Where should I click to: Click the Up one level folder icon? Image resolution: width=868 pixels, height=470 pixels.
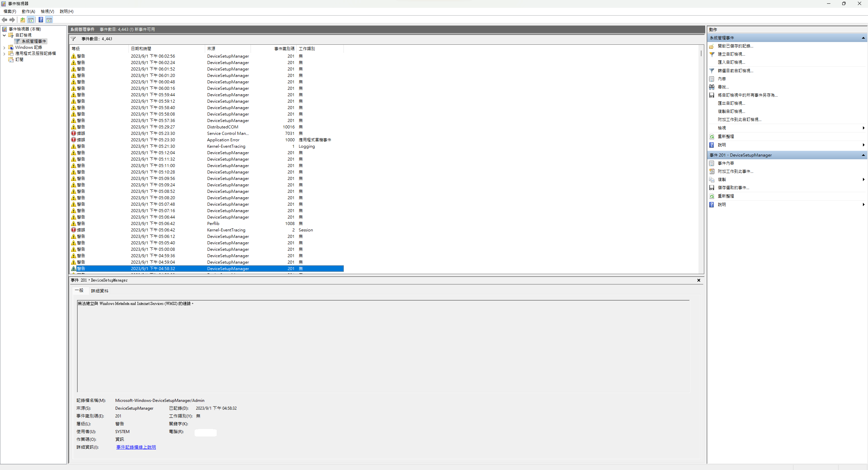23,20
